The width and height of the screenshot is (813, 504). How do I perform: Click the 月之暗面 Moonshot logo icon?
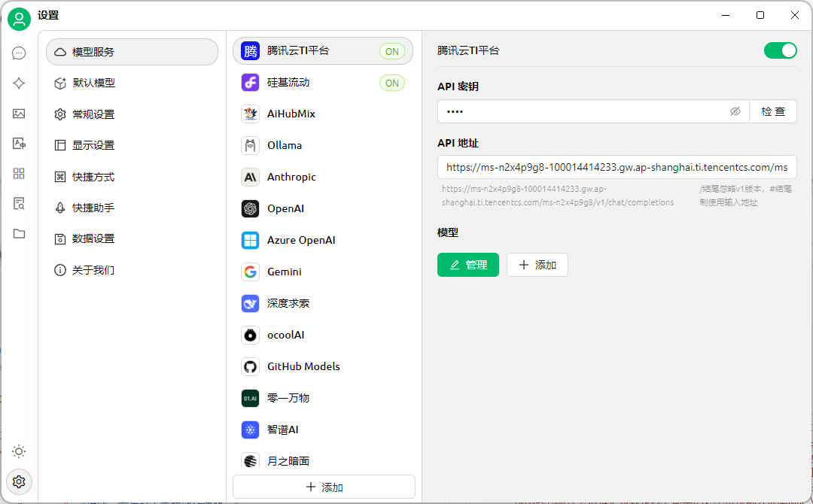point(251,460)
